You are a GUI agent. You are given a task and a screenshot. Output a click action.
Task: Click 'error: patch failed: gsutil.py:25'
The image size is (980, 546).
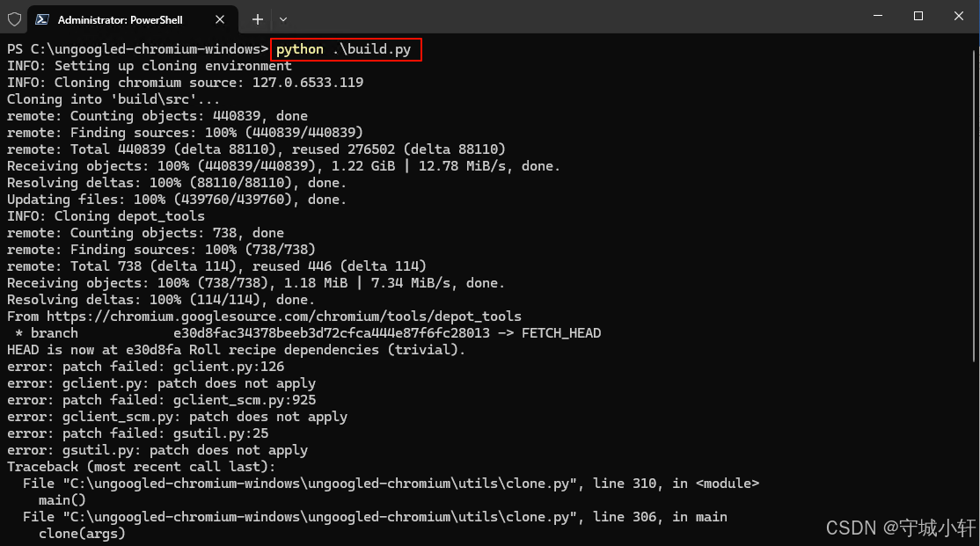137,433
